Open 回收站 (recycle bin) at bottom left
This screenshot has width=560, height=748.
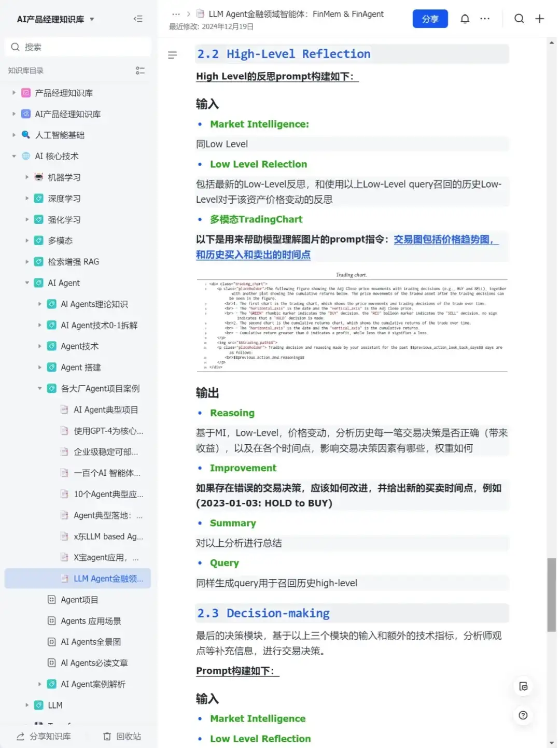click(122, 736)
